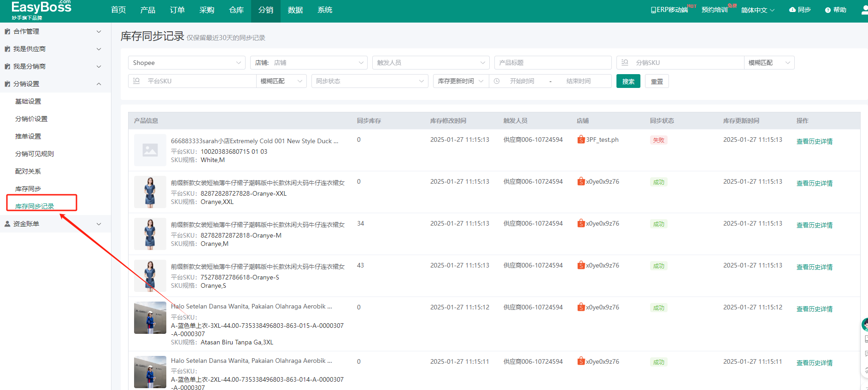Image resolution: width=868 pixels, height=390 pixels.
Task: Click the batch search icon in 平台SKU field
Action: tap(136, 81)
